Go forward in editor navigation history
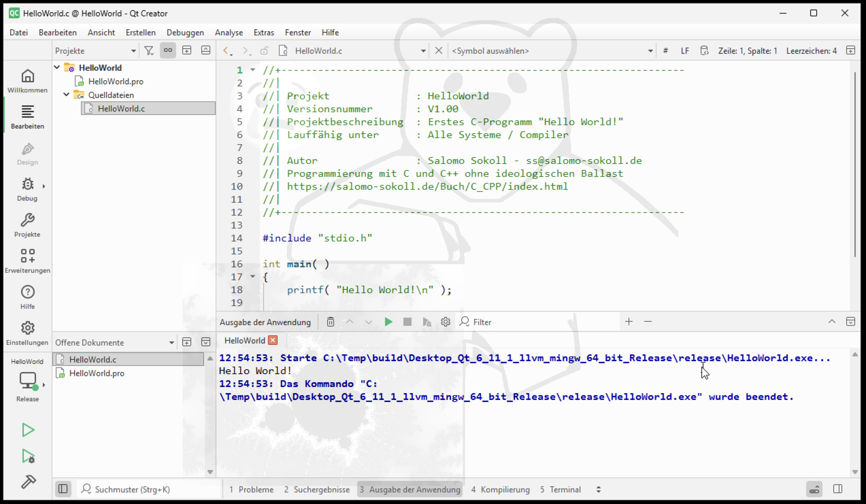The image size is (866, 504). [x=246, y=50]
